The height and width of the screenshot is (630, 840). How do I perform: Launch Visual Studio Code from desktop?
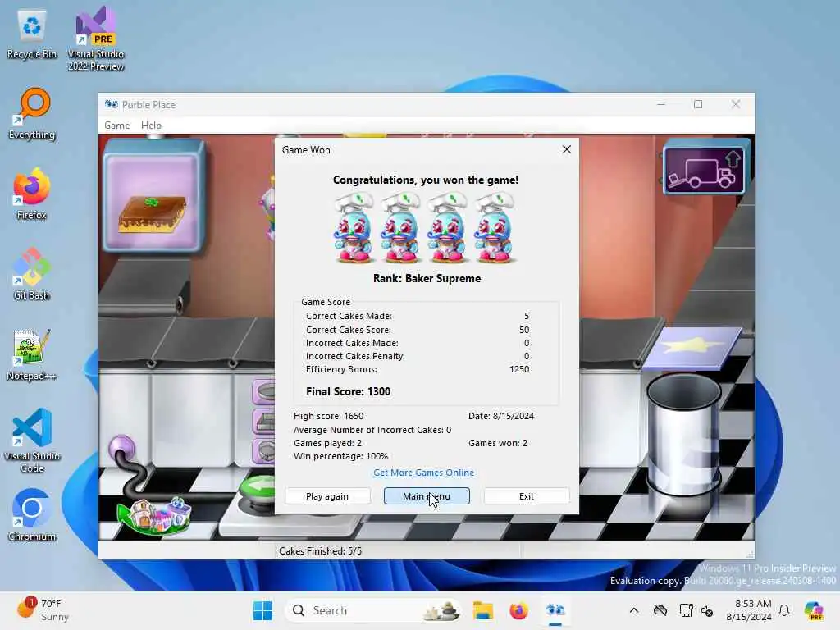pos(32,441)
